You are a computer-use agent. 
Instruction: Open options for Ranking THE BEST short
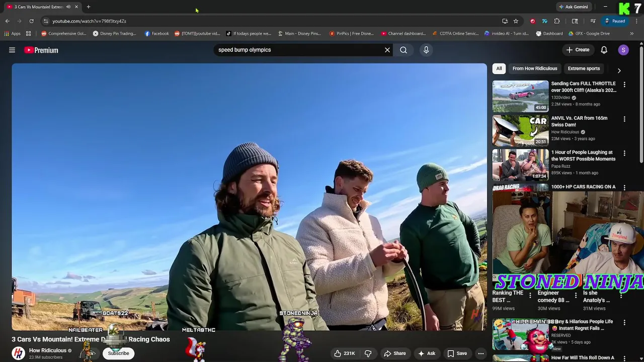coord(530,296)
